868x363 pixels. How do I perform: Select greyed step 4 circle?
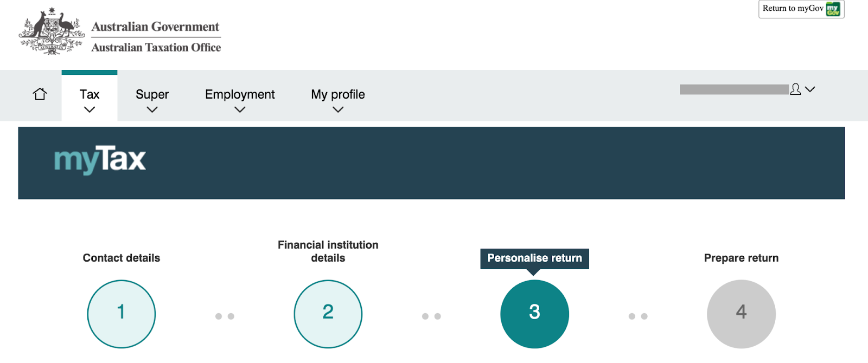741,314
